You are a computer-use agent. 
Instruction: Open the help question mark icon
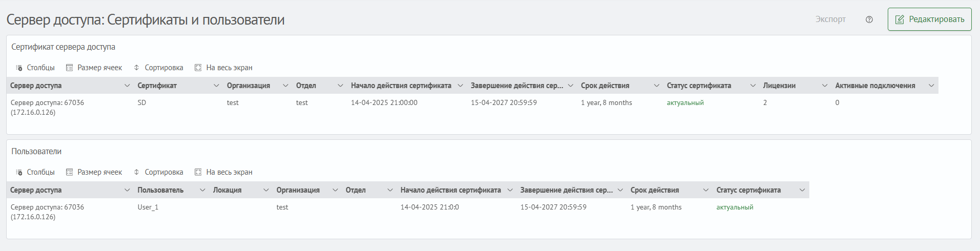[869, 19]
